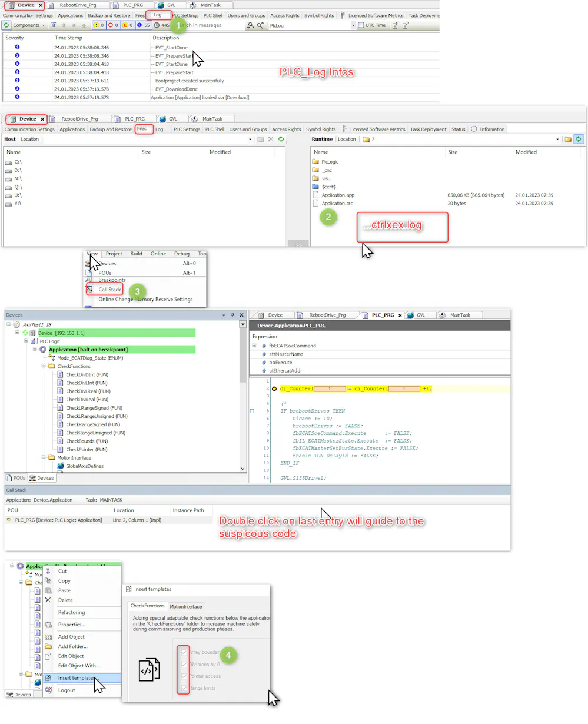Click the scroll-to-top arrow in Log toolbar
Viewport: 588px width, 724px height.
(x=54, y=25)
